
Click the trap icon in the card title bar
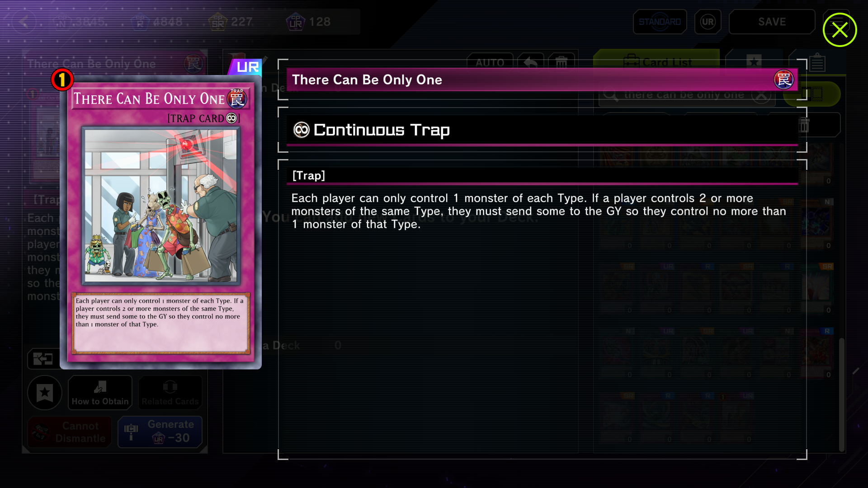click(783, 80)
